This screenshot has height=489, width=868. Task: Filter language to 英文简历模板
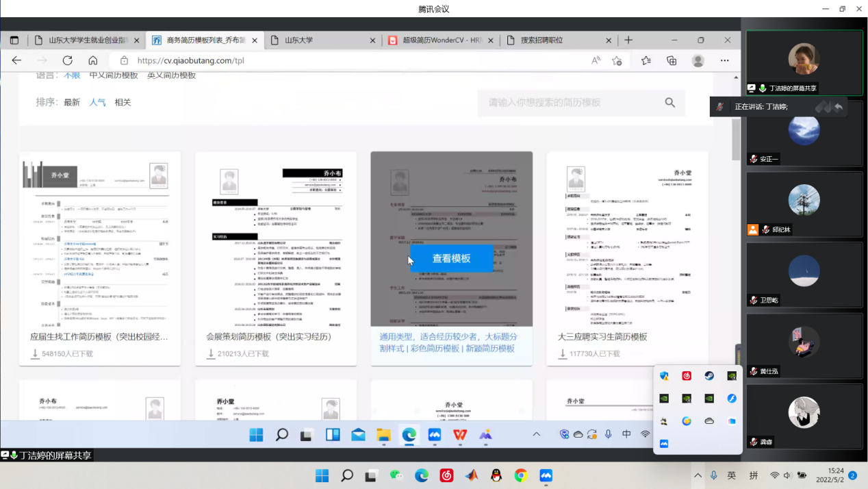click(x=171, y=75)
